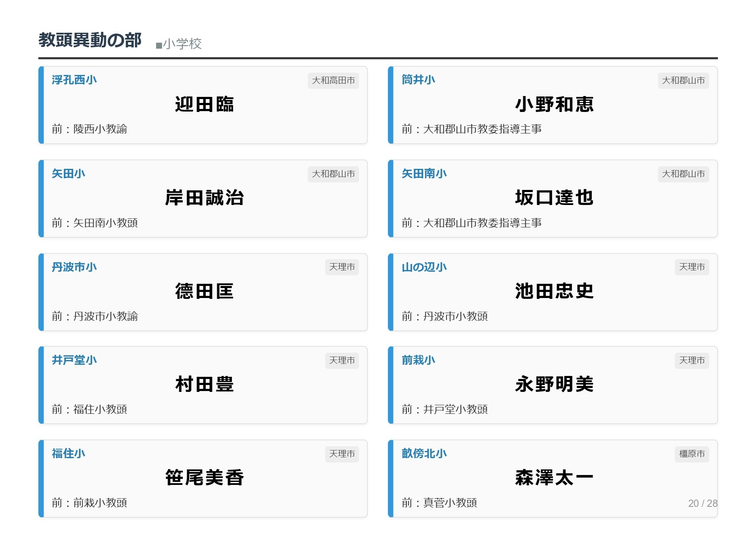Select 坂口達也 in the 矢田南小 card
The width and height of the screenshot is (756, 534).
click(554, 198)
